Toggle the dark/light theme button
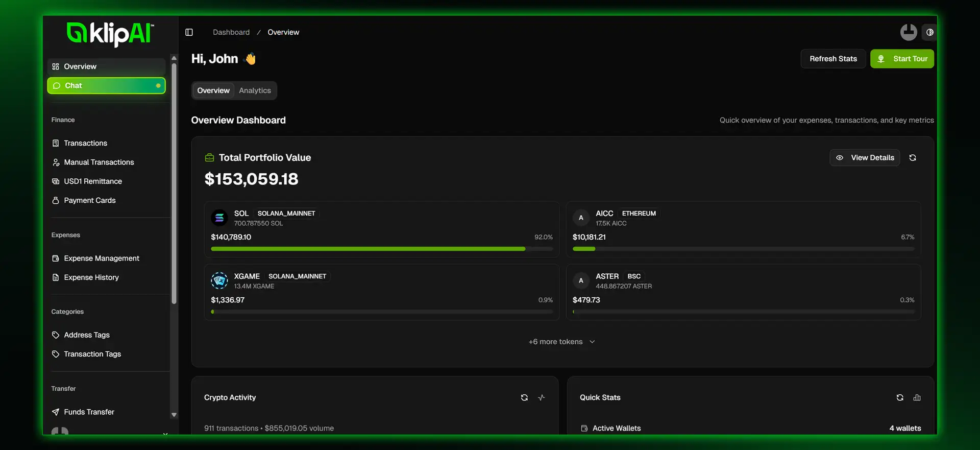Image resolution: width=980 pixels, height=450 pixels. (930, 32)
